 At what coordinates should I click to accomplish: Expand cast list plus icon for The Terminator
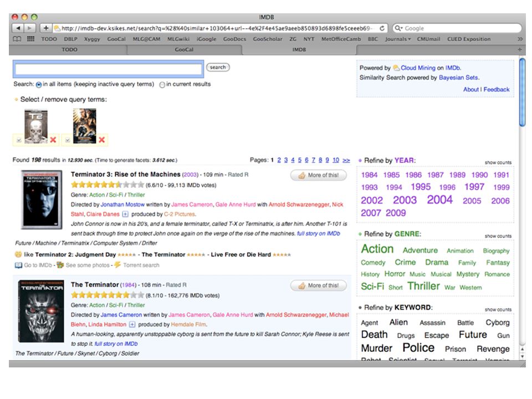click(132, 324)
